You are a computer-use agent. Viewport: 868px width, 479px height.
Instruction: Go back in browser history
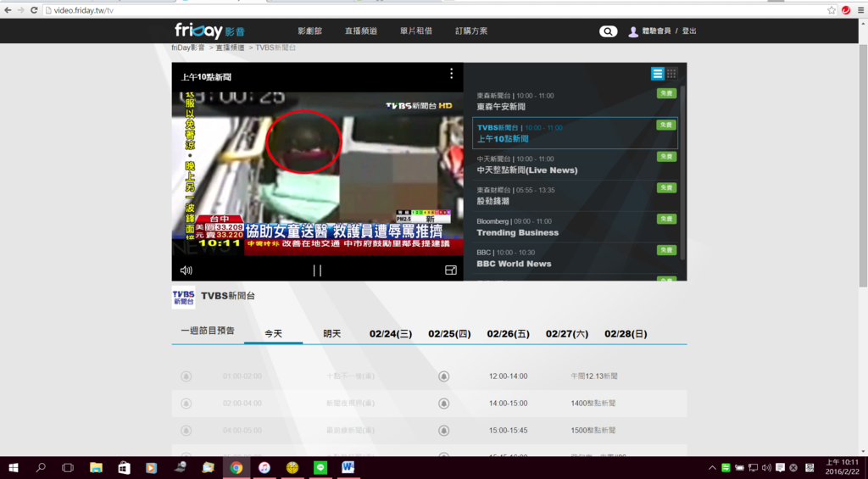8,10
